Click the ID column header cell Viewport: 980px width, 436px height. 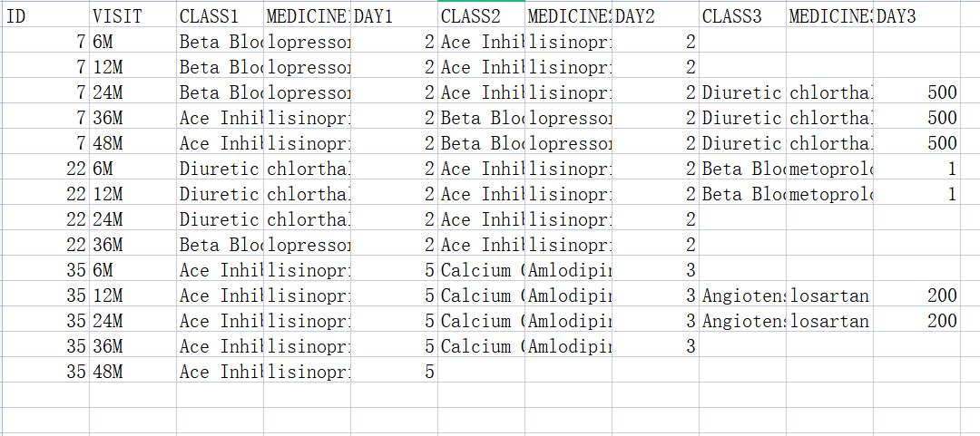[45, 16]
